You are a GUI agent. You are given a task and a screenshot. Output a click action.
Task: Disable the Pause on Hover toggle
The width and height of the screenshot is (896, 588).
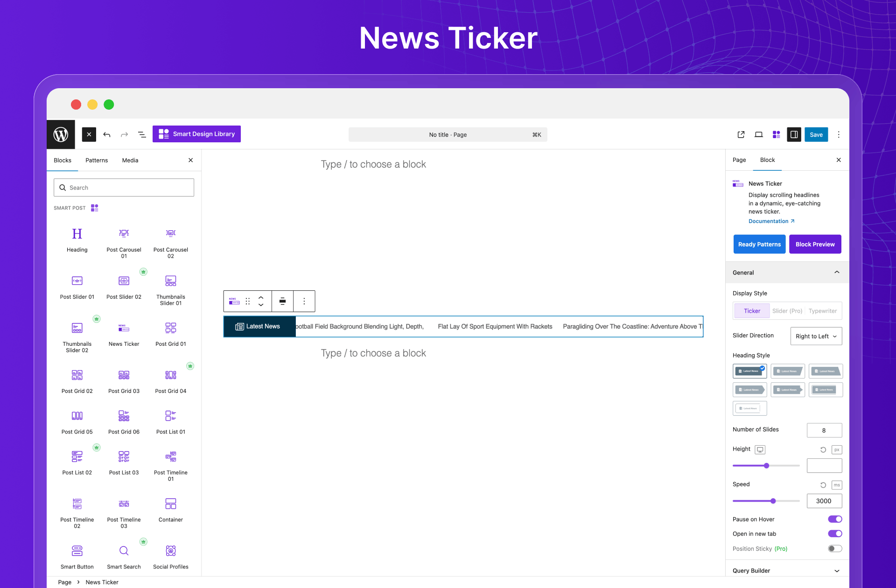point(835,519)
